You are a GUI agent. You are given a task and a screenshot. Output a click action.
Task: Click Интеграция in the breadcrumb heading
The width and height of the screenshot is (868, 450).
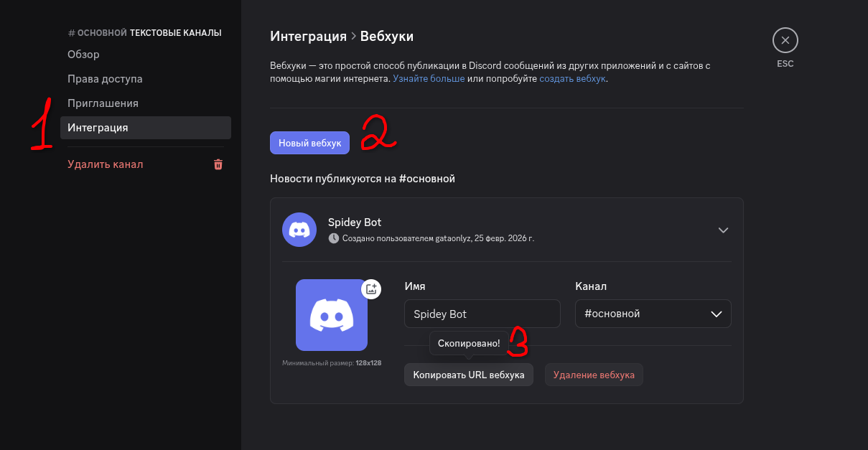click(x=308, y=36)
